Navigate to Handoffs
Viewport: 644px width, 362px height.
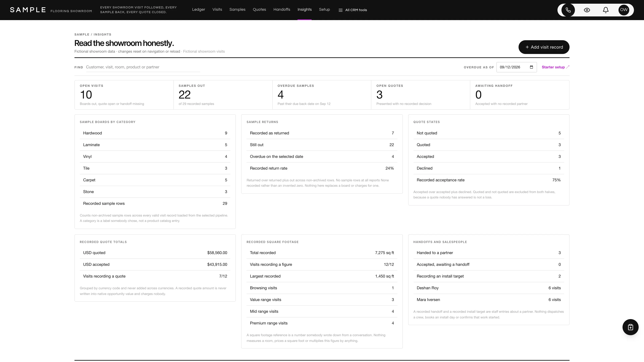coord(282,10)
